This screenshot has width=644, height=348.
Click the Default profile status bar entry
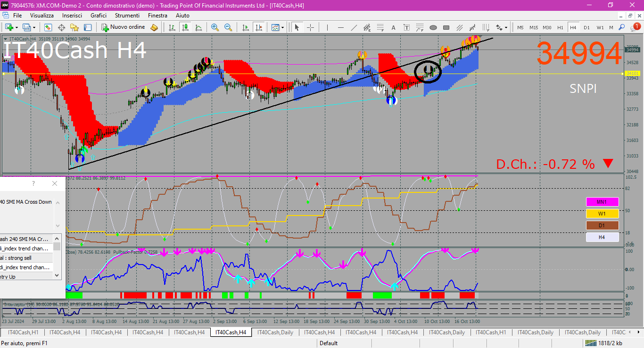[329, 343]
